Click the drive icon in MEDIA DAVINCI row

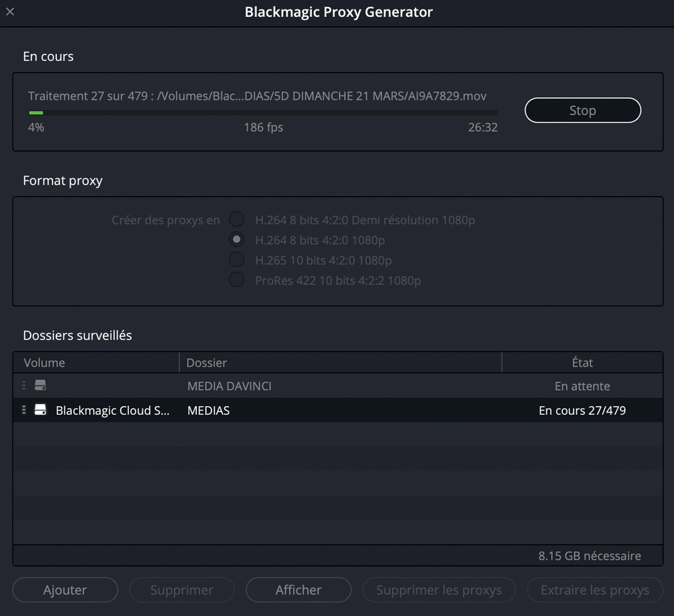click(40, 386)
